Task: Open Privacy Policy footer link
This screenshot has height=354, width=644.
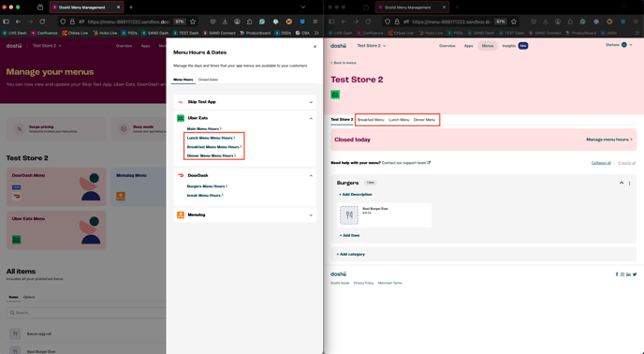Action: 363,283
